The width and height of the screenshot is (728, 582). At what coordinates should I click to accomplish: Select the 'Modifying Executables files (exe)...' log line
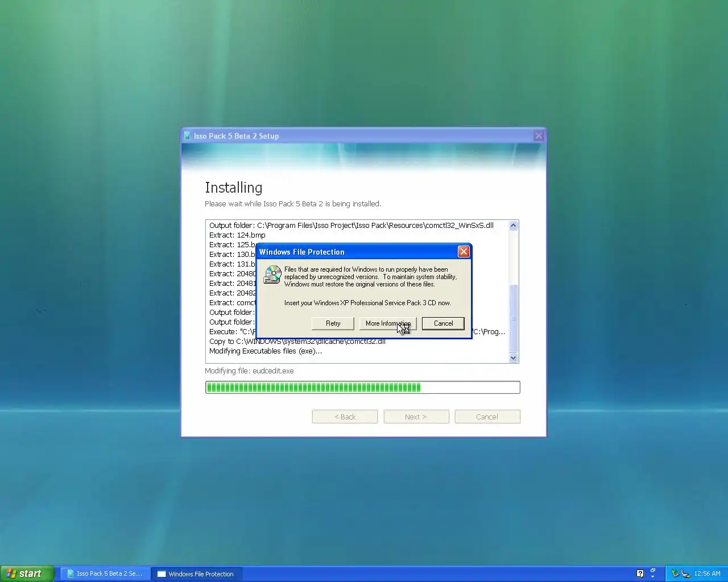266,351
